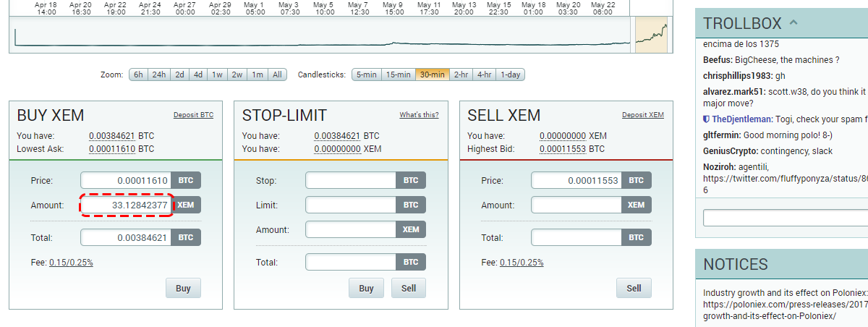This screenshot has height=327, width=868.
Task: Collapse the Trollbox panel with the chevron
Action: point(793,22)
